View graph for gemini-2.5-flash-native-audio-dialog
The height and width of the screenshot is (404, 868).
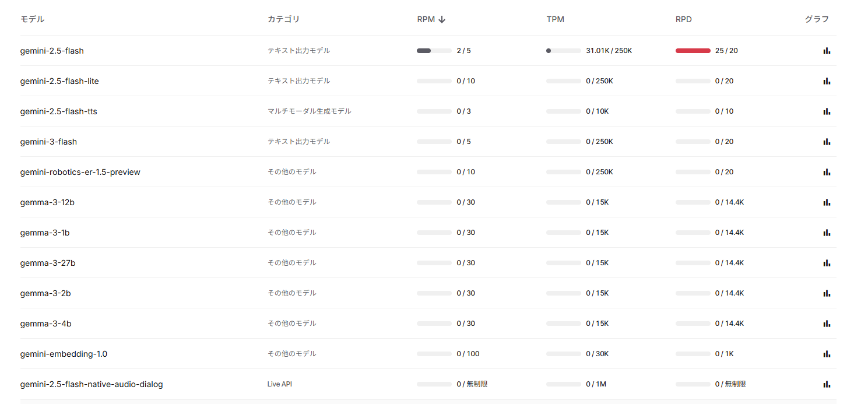pos(827,384)
